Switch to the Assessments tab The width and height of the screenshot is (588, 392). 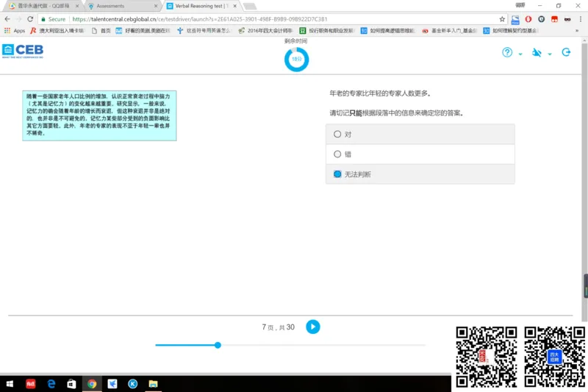point(121,6)
